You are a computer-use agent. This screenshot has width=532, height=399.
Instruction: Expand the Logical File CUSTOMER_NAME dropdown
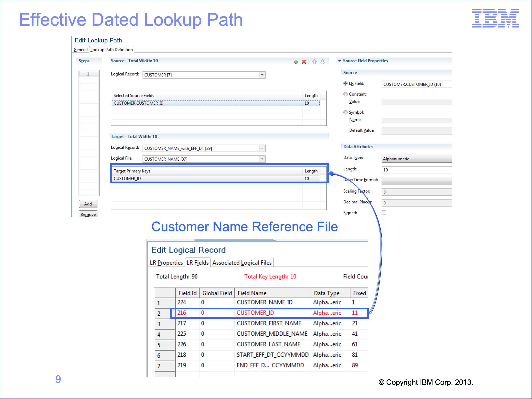262,159
